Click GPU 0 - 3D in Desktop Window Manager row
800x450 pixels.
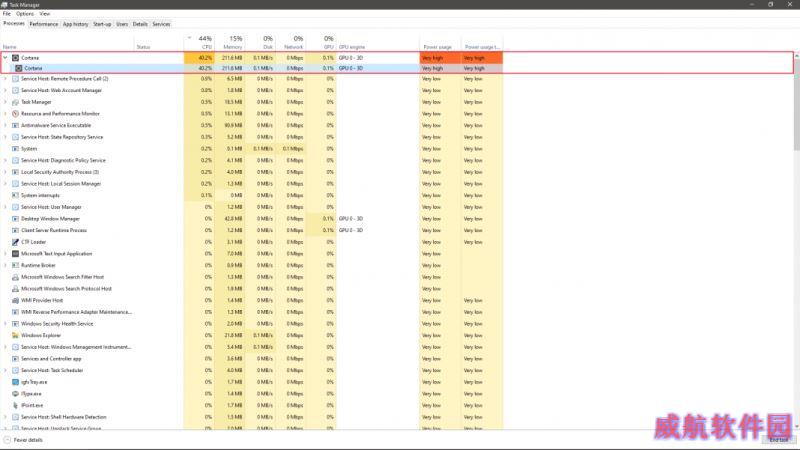click(x=351, y=218)
